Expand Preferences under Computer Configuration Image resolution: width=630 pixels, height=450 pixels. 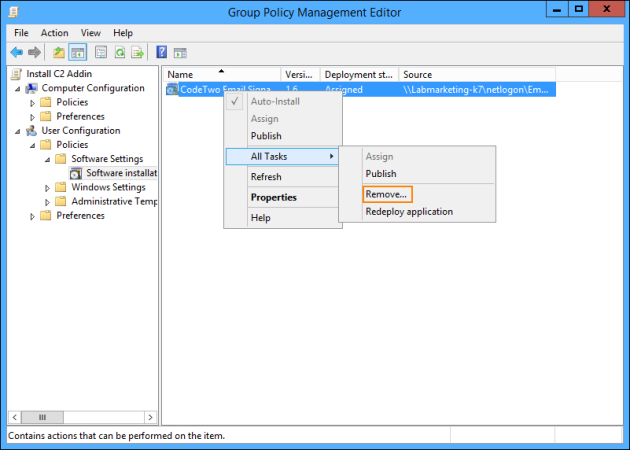[x=33, y=117]
